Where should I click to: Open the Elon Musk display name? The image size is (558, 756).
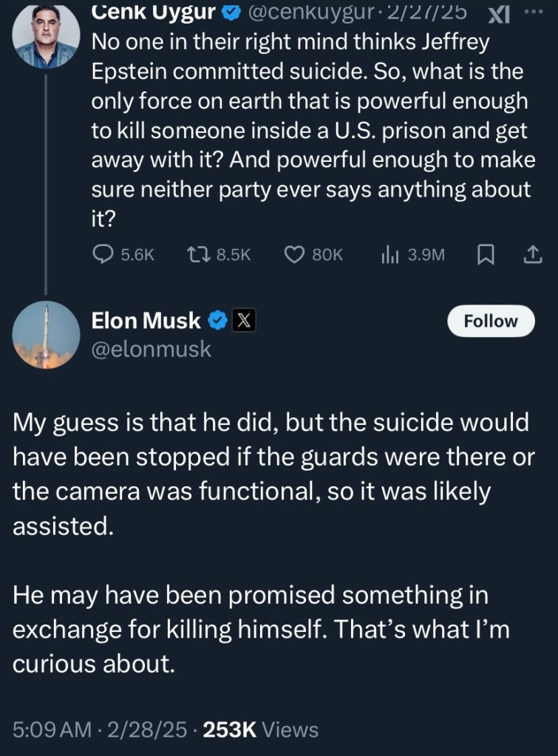[145, 321]
